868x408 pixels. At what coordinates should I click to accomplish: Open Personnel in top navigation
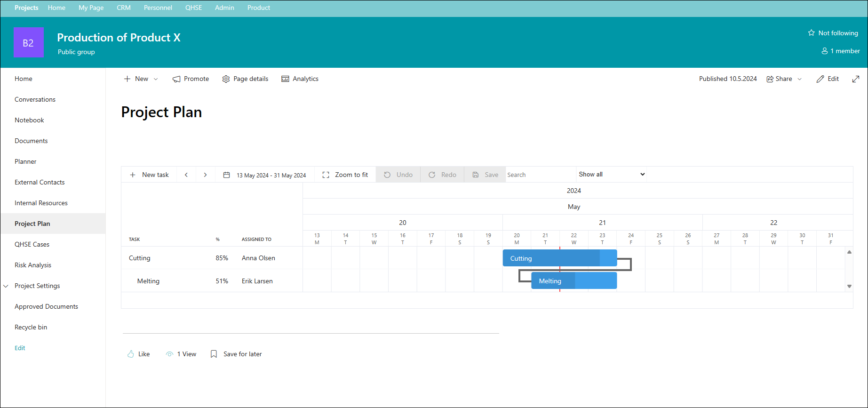pyautogui.click(x=158, y=8)
